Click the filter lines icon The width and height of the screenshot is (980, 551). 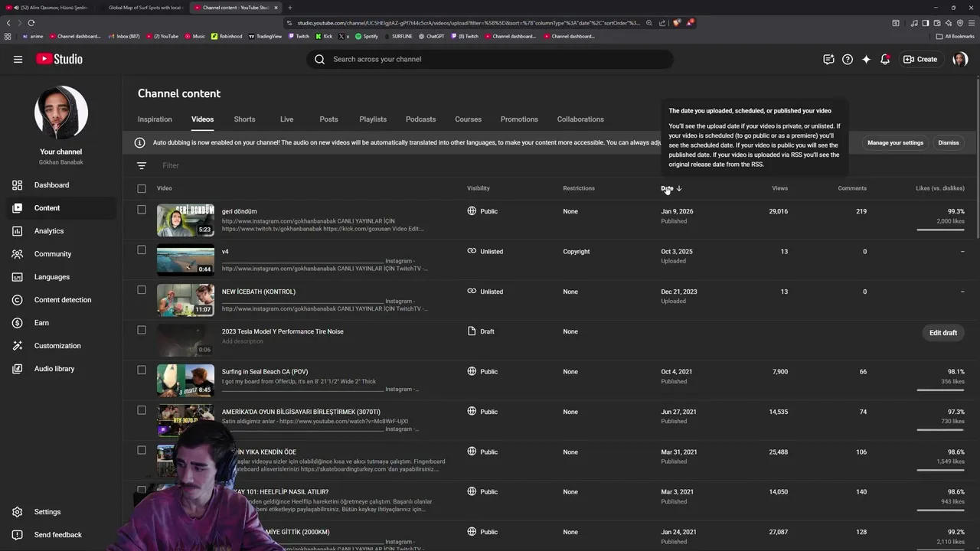click(x=141, y=165)
